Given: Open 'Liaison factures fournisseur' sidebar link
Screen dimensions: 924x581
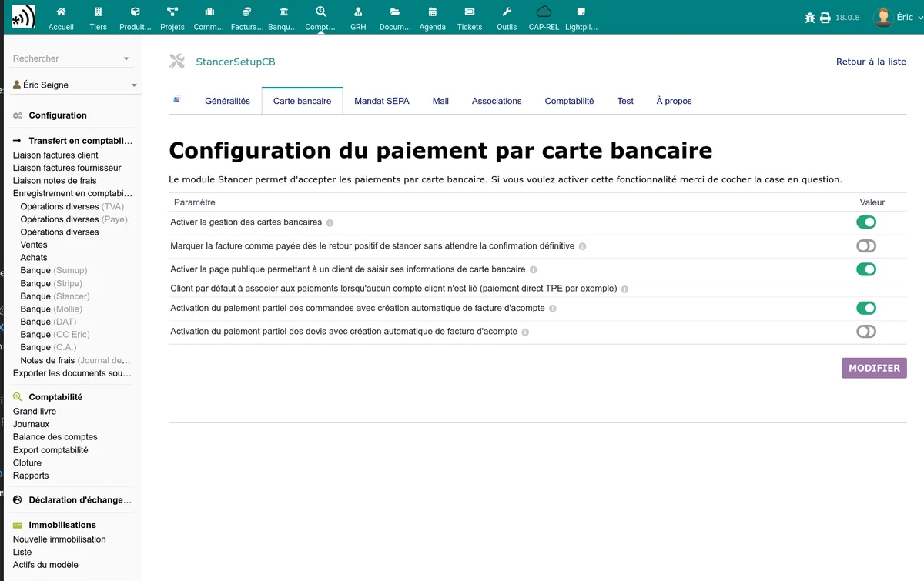Looking at the screenshot, I should point(67,168).
